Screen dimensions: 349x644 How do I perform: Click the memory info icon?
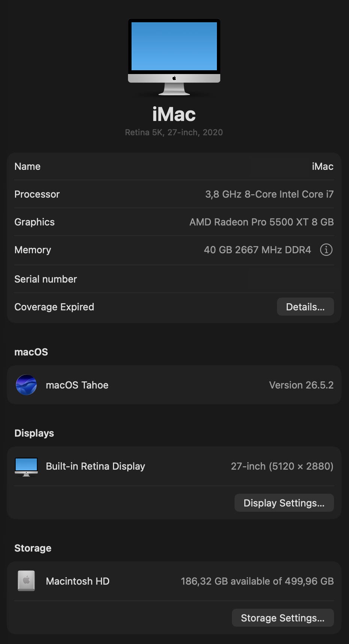coord(326,249)
